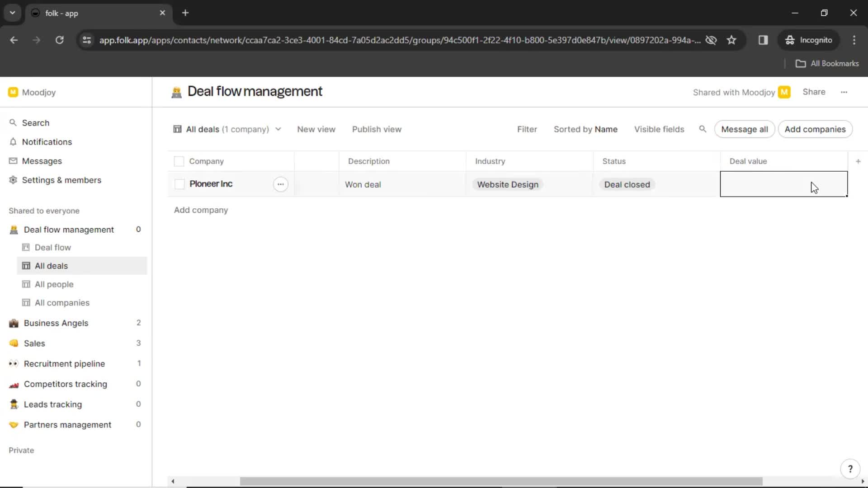The height and width of the screenshot is (488, 868).
Task: Click the search magnifier icon in toolbar
Action: [702, 129]
